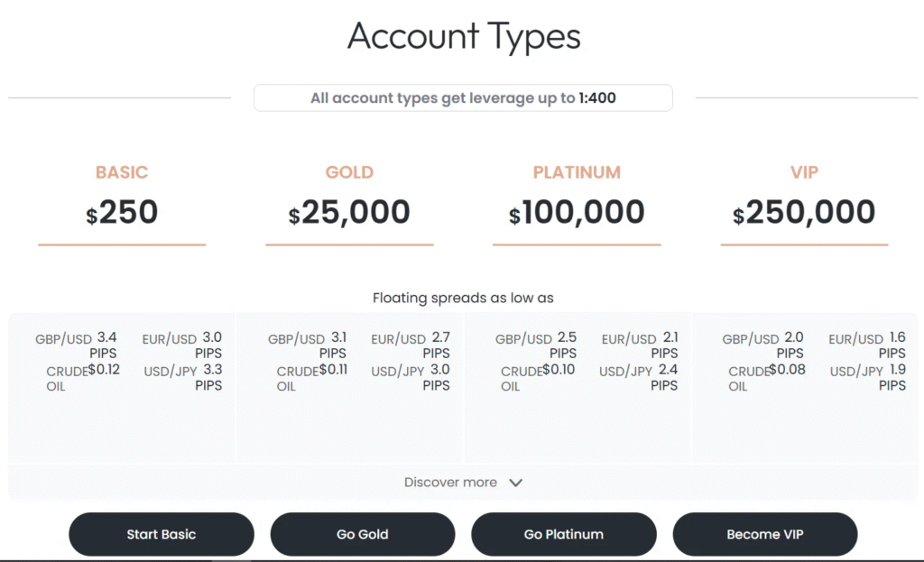Select the GOLD account heading
This screenshot has height=562, width=924.
tap(349, 172)
